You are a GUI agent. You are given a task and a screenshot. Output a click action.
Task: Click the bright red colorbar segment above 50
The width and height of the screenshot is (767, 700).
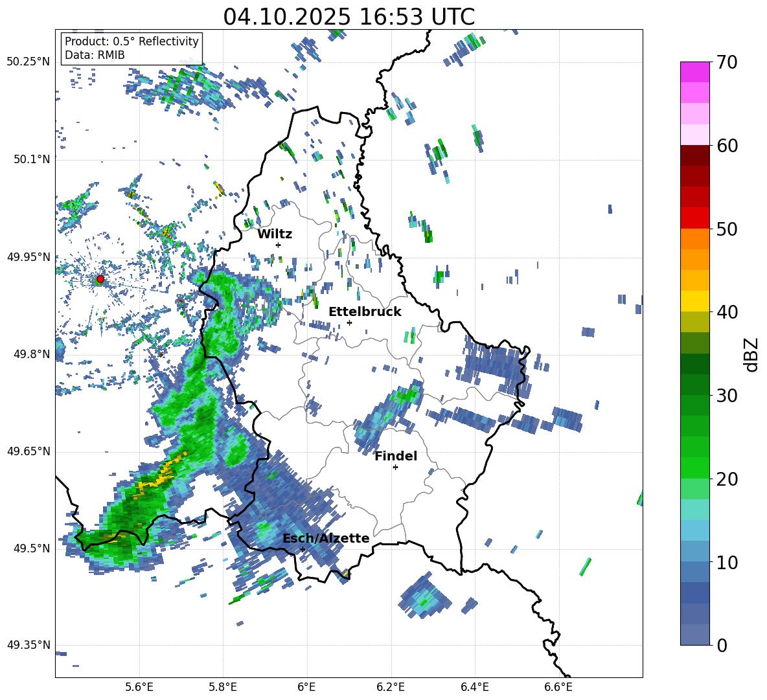coord(694,218)
